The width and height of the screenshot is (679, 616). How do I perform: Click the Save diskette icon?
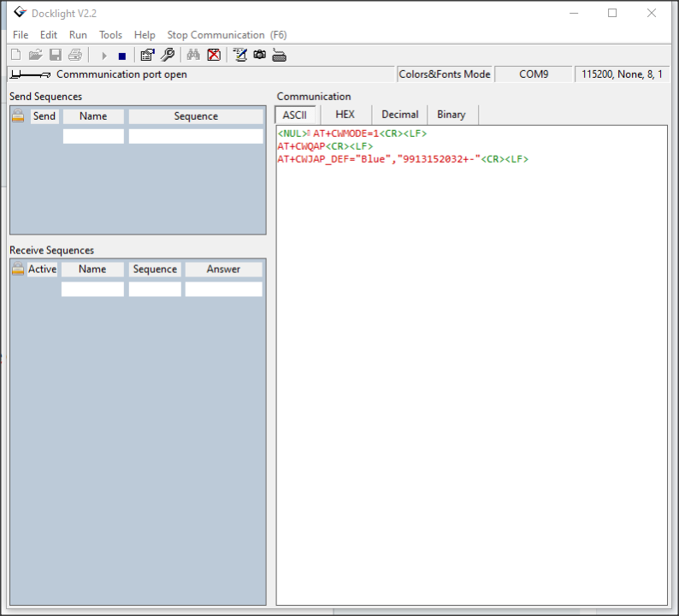[56, 55]
